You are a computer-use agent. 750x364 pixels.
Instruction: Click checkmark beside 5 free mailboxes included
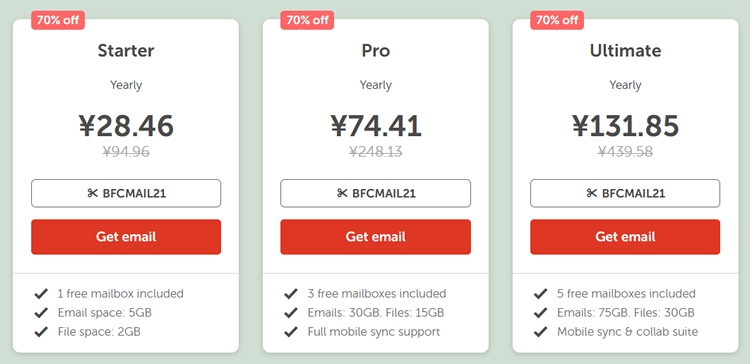pyautogui.click(x=540, y=293)
